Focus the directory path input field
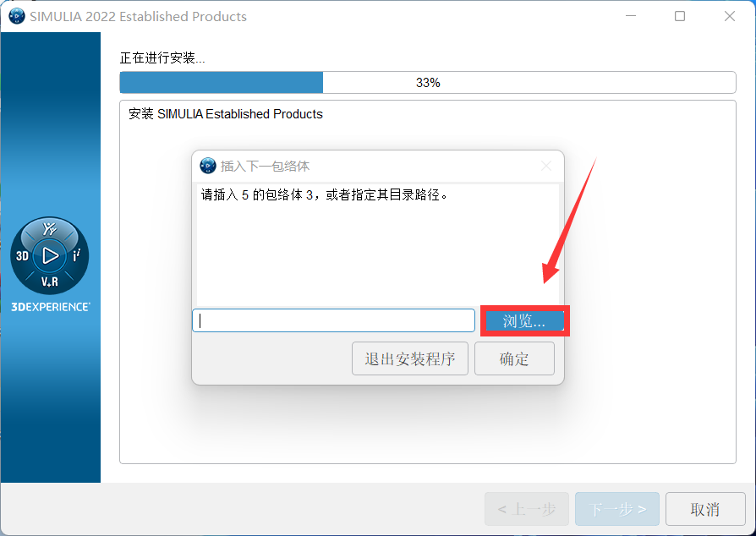 (x=334, y=320)
